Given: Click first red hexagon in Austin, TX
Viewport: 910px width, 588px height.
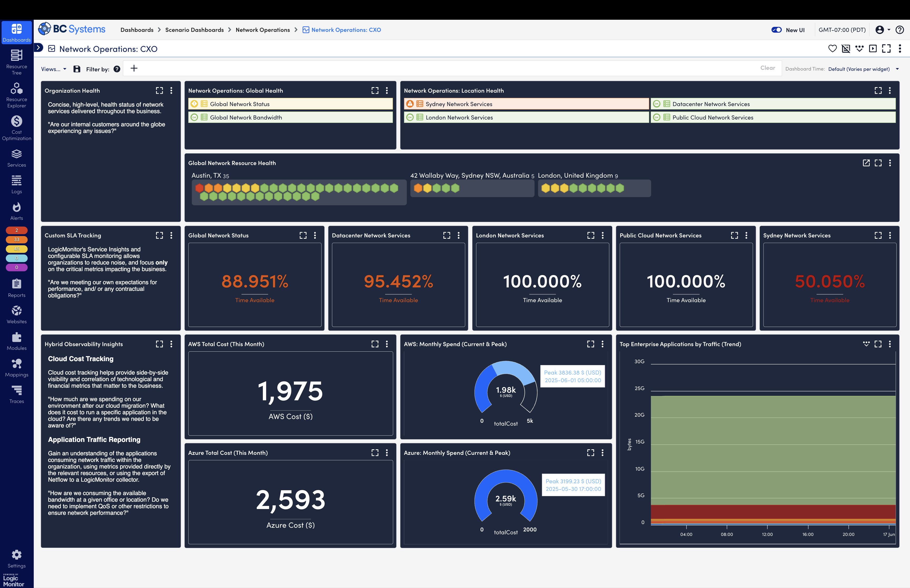Looking at the screenshot, I should point(199,188).
